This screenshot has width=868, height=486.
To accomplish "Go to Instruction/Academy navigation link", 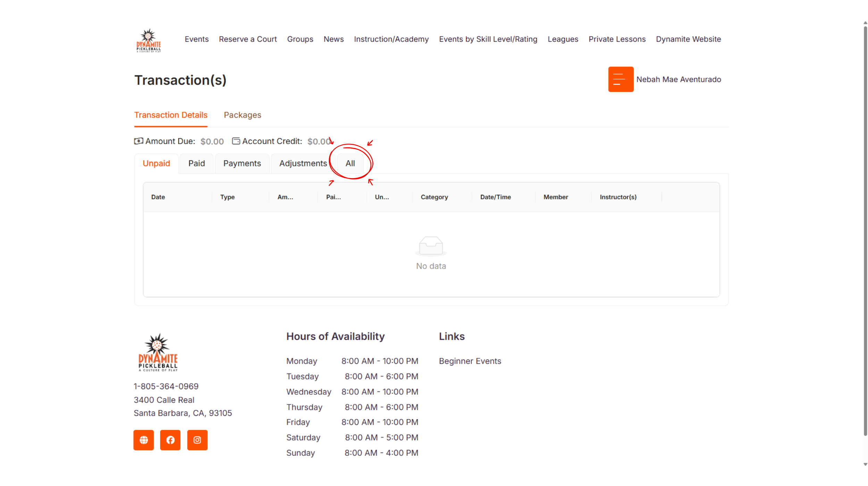I will pos(391,39).
